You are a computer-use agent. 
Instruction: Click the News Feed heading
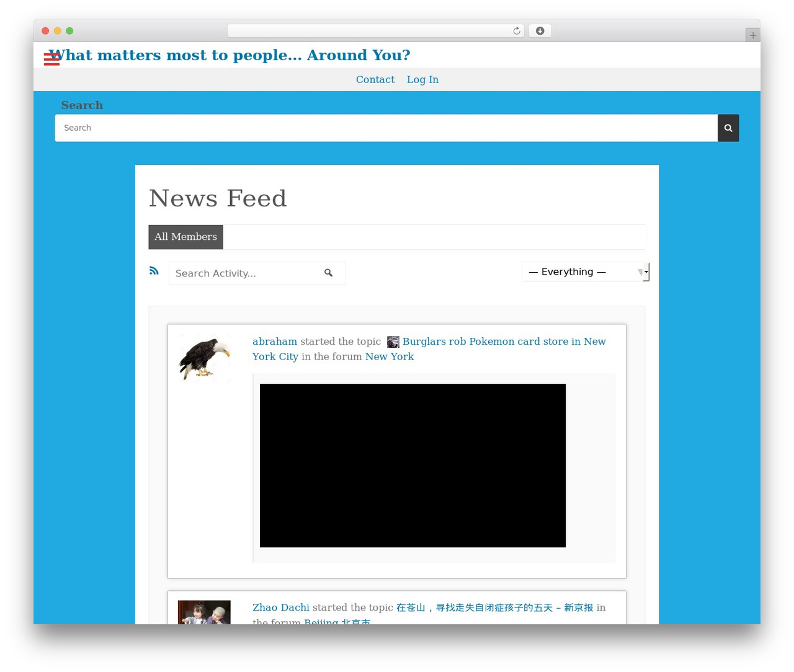(218, 198)
